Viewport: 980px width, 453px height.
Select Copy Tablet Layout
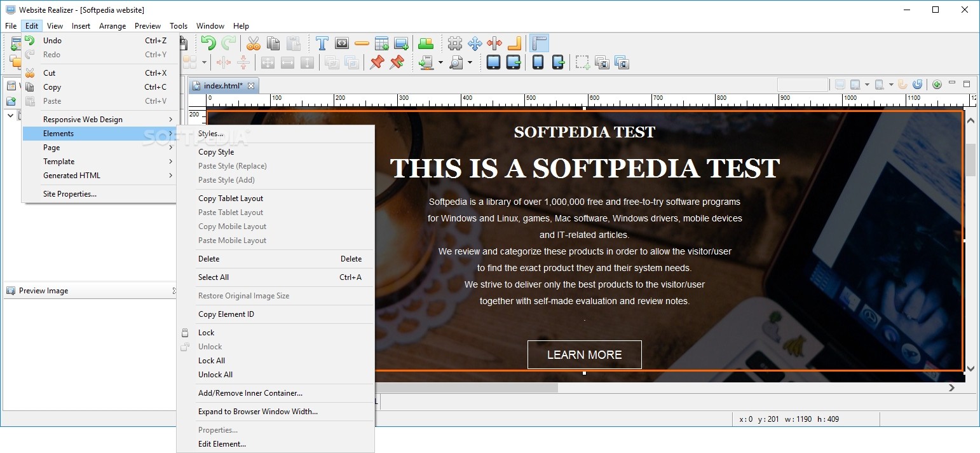click(275, 199)
